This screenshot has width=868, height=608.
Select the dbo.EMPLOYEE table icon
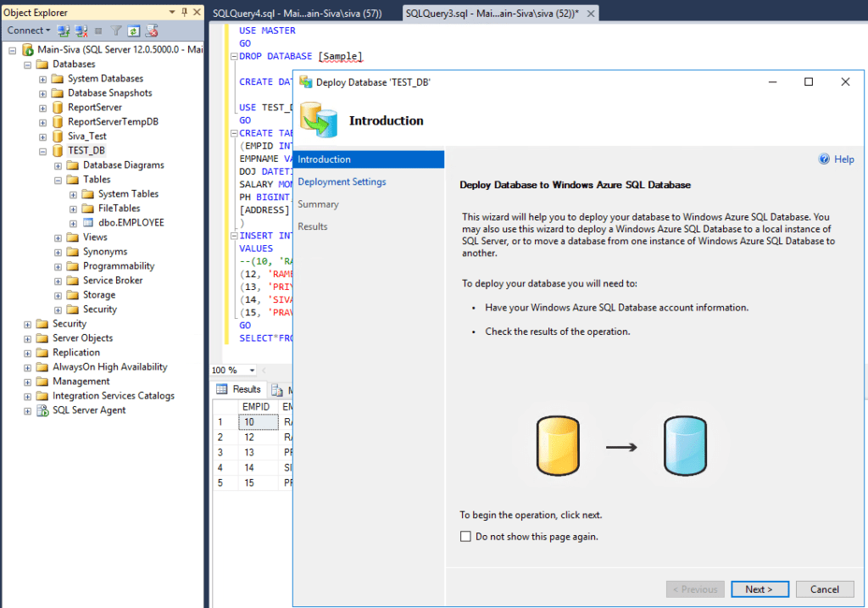pyautogui.click(x=89, y=223)
